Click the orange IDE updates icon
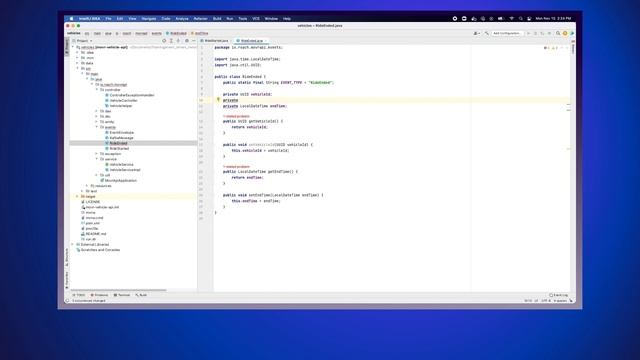The image size is (640, 360). (x=565, y=33)
